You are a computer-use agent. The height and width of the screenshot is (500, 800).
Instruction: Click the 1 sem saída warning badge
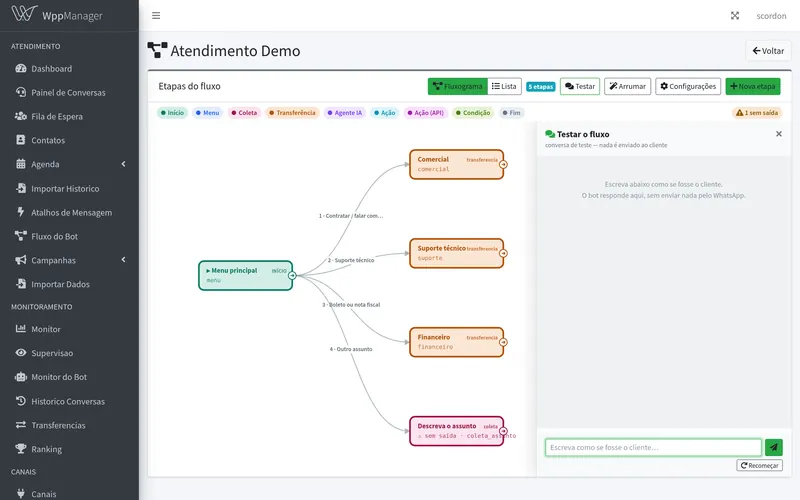[757, 113]
